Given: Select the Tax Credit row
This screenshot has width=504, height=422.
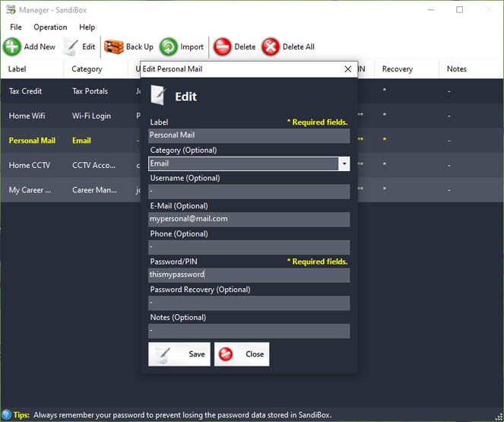Looking at the screenshot, I should point(26,91).
